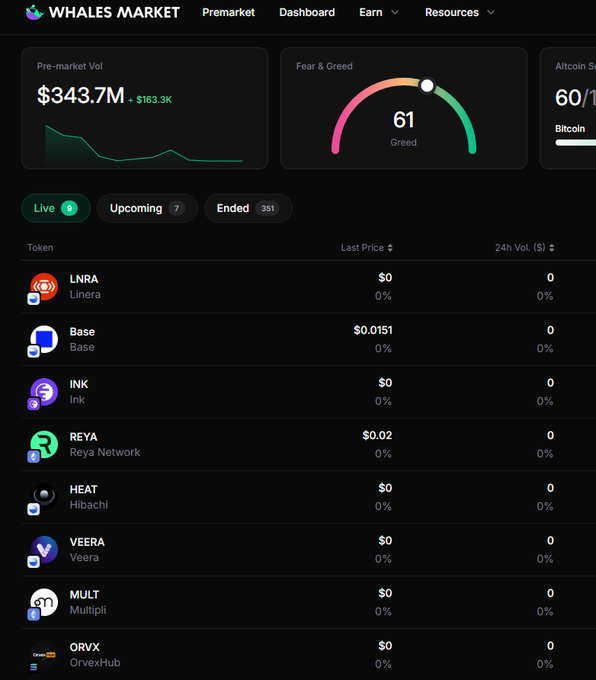
Task: Sort by 24h Vol. arrows
Action: pyautogui.click(x=552, y=248)
